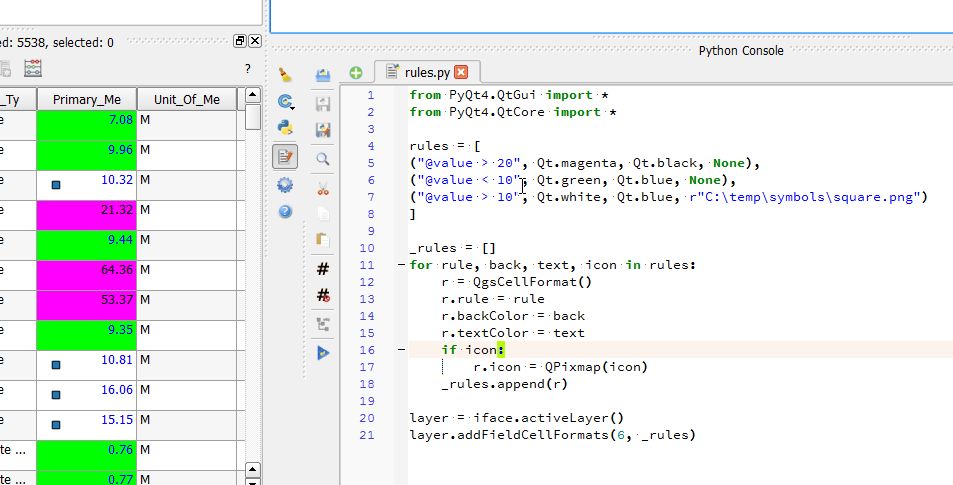The height and width of the screenshot is (485, 953).
Task: Click the Save As icon in editor toolbar
Action: tap(323, 130)
